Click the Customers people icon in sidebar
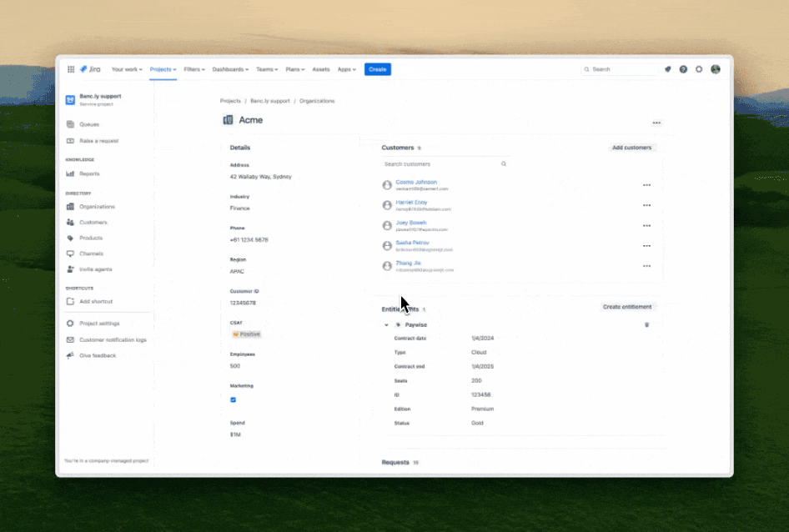The image size is (789, 532). tap(70, 222)
